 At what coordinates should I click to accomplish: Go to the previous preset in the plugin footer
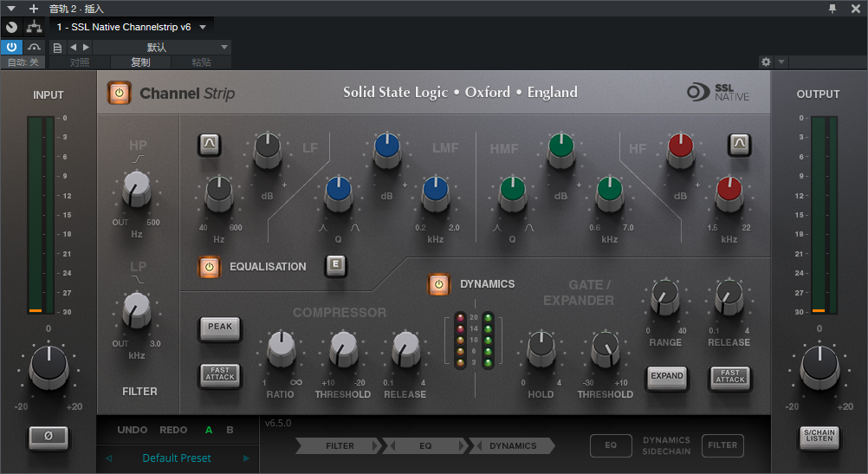point(108,458)
